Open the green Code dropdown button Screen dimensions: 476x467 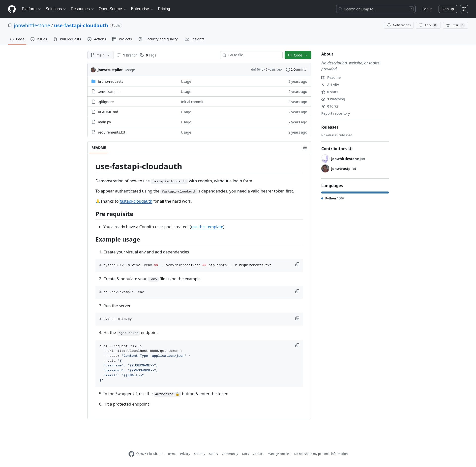298,55
